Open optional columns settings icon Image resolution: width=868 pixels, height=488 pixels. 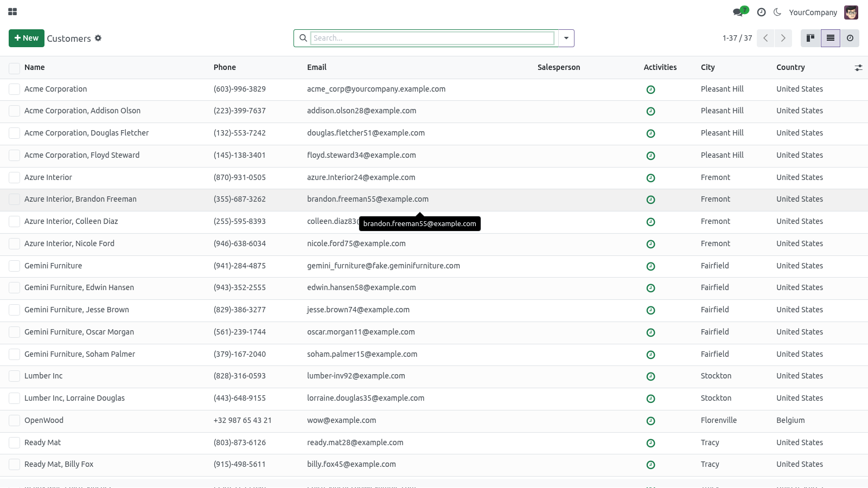point(858,68)
